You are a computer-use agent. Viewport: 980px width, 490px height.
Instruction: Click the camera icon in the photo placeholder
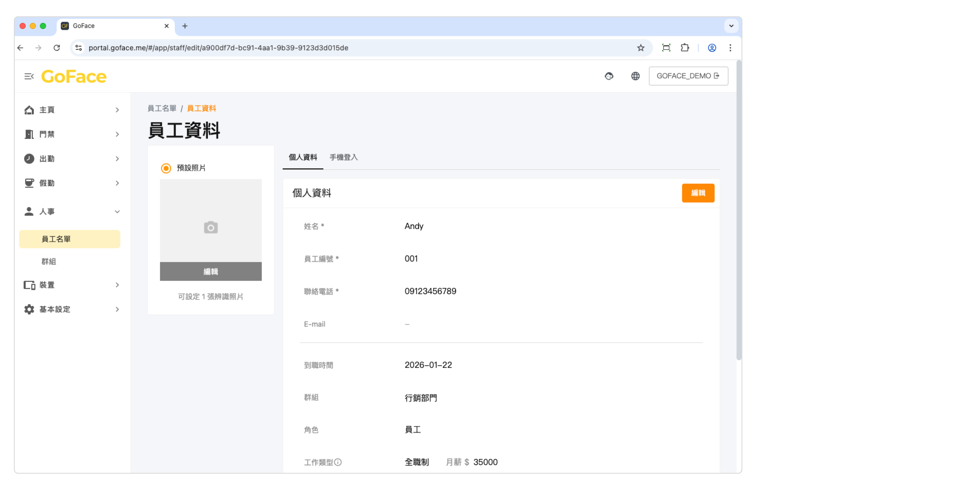click(211, 227)
